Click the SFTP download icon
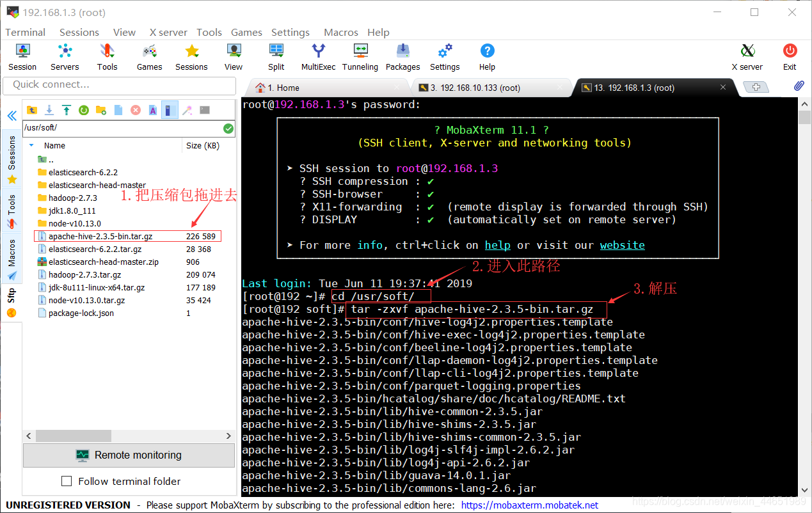 click(49, 110)
